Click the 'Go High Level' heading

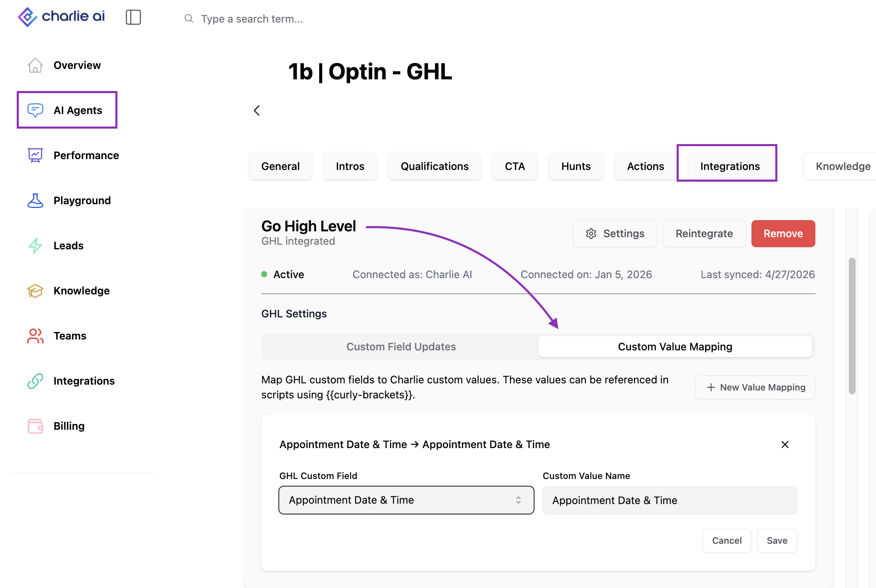[308, 226]
